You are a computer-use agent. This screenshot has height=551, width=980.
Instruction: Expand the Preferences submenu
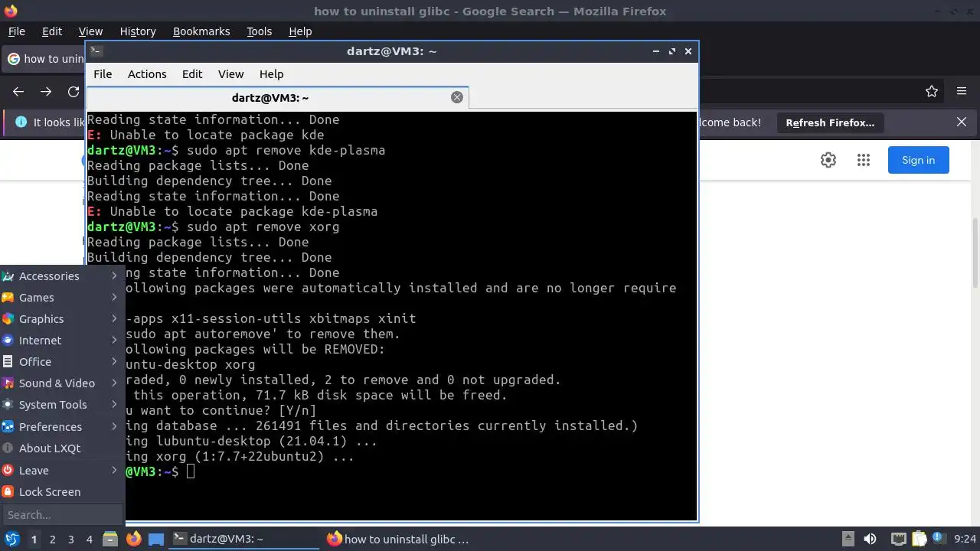pos(61,427)
